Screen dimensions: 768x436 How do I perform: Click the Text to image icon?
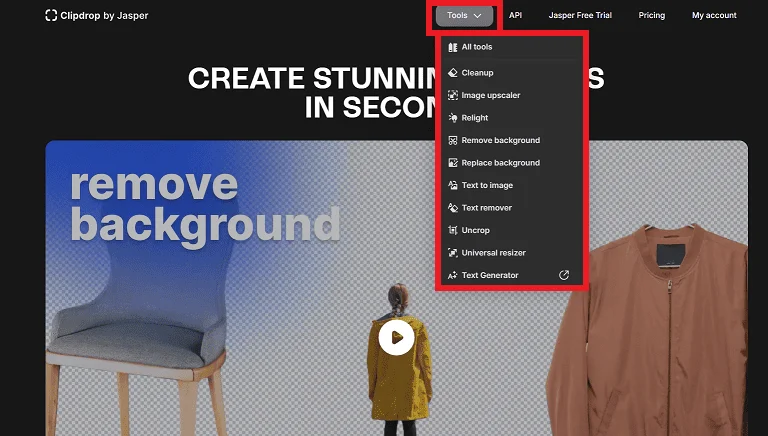click(x=453, y=185)
